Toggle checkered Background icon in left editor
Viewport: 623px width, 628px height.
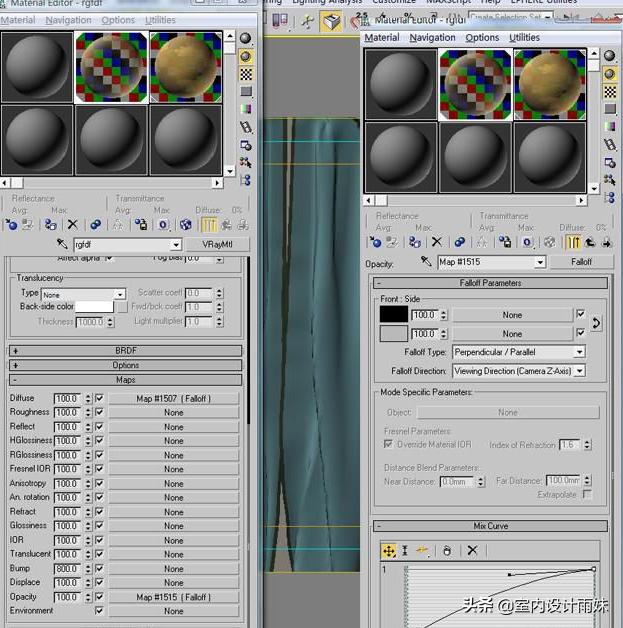click(245, 74)
